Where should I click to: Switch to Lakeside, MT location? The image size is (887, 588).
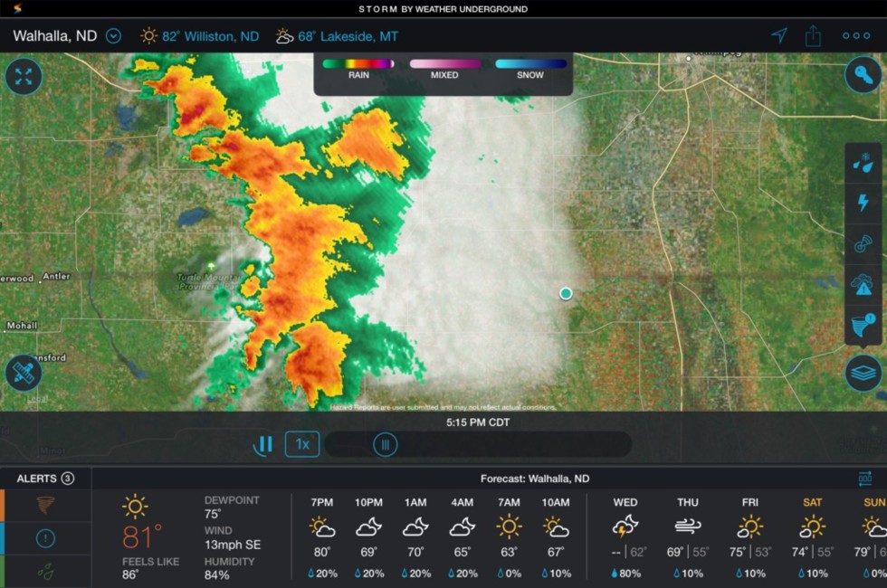click(337, 36)
